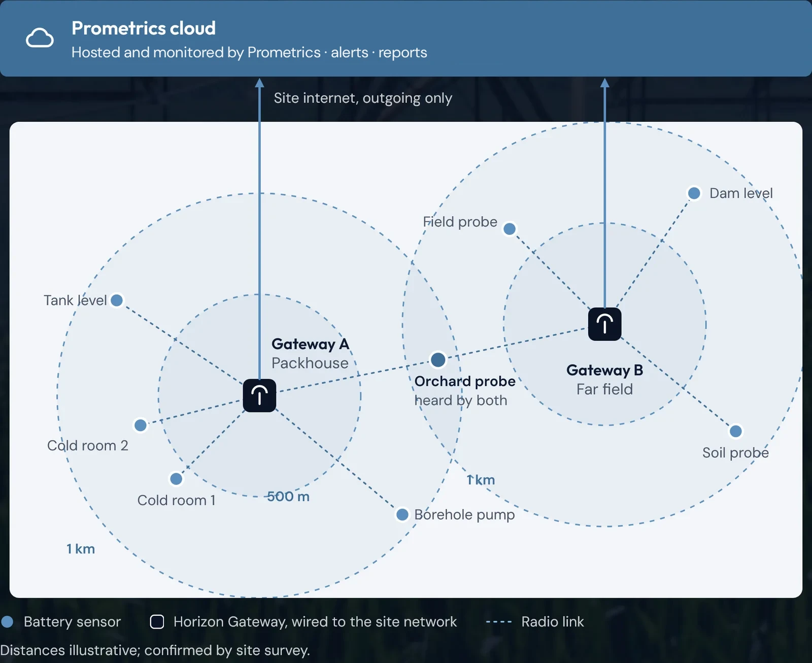The height and width of the screenshot is (663, 812).
Task: Click the 'Dam level' label
Action: (x=741, y=193)
